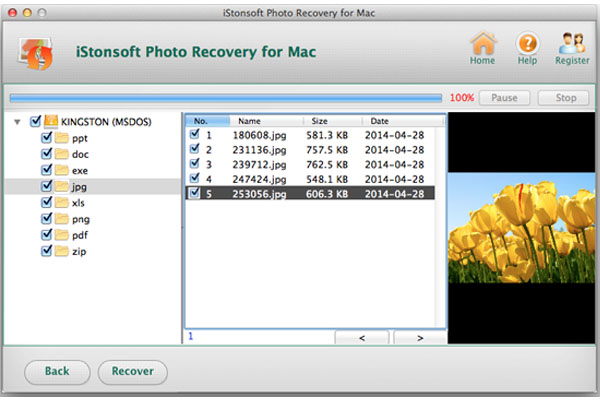Screen dimensions: 600x403
Task: Click the 548.1 KB size value
Action: [327, 179]
